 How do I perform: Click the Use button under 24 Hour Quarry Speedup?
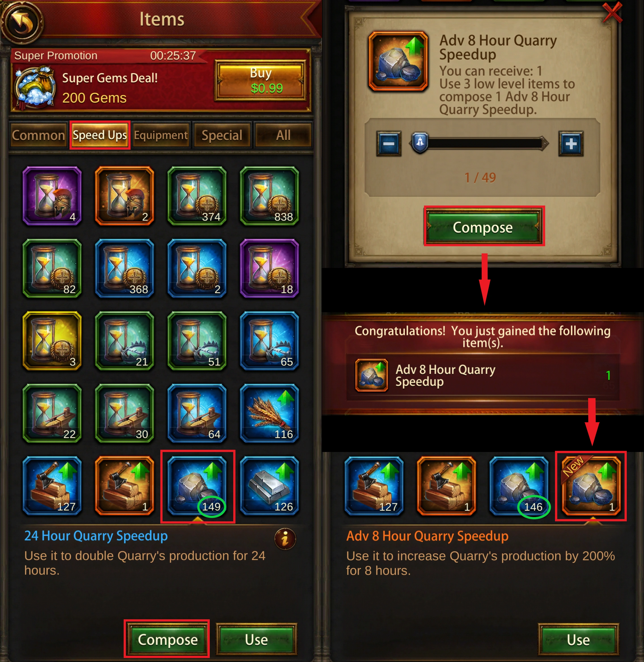click(256, 639)
